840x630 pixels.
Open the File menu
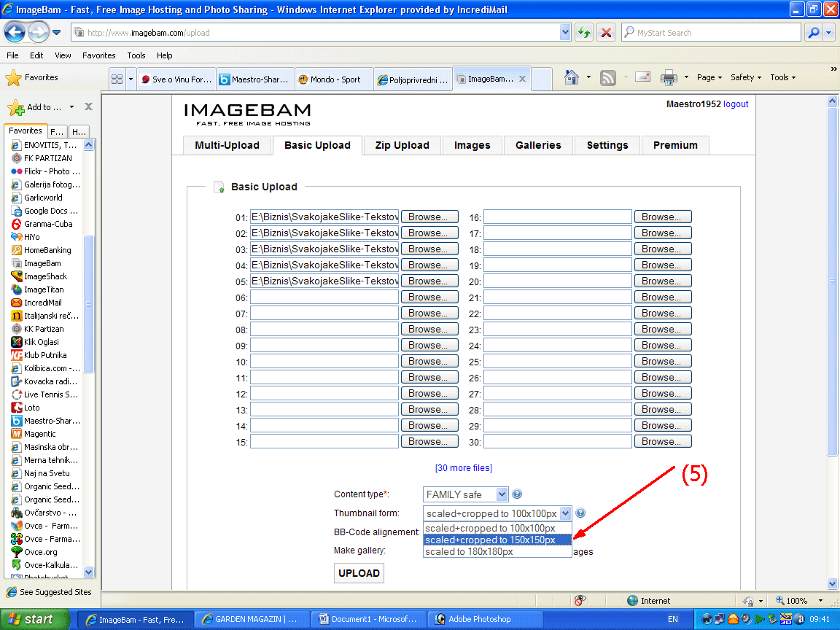[12, 55]
